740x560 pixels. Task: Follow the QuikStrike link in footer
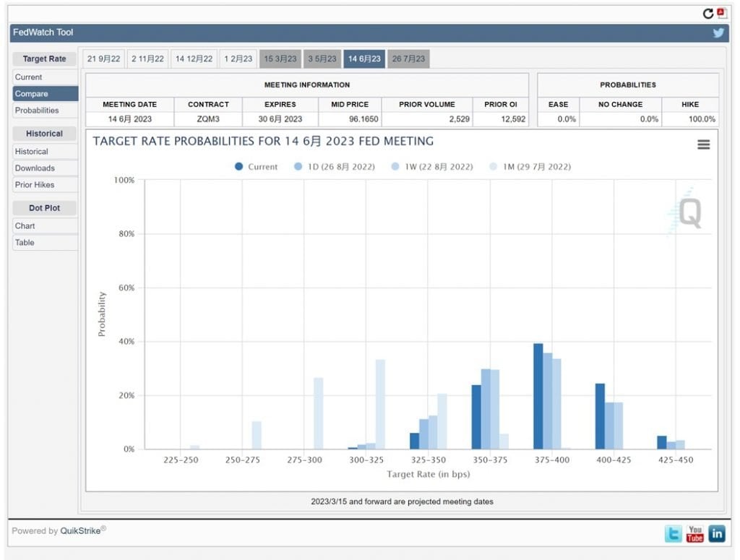pyautogui.click(x=80, y=531)
